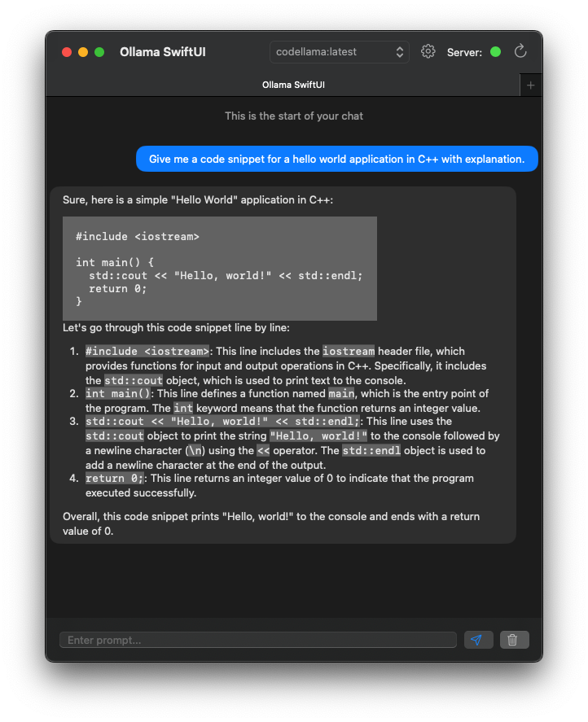
Task: Add a new tab with the plus button
Action: point(530,85)
